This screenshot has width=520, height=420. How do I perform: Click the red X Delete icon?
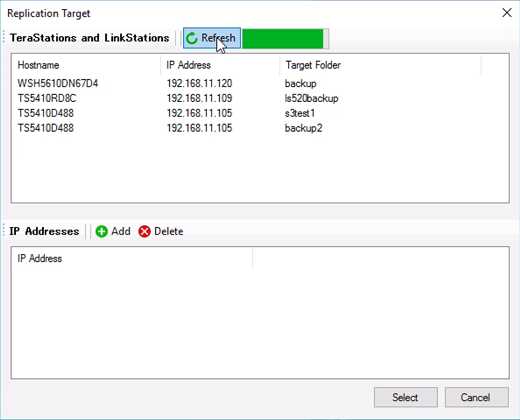pyautogui.click(x=145, y=231)
